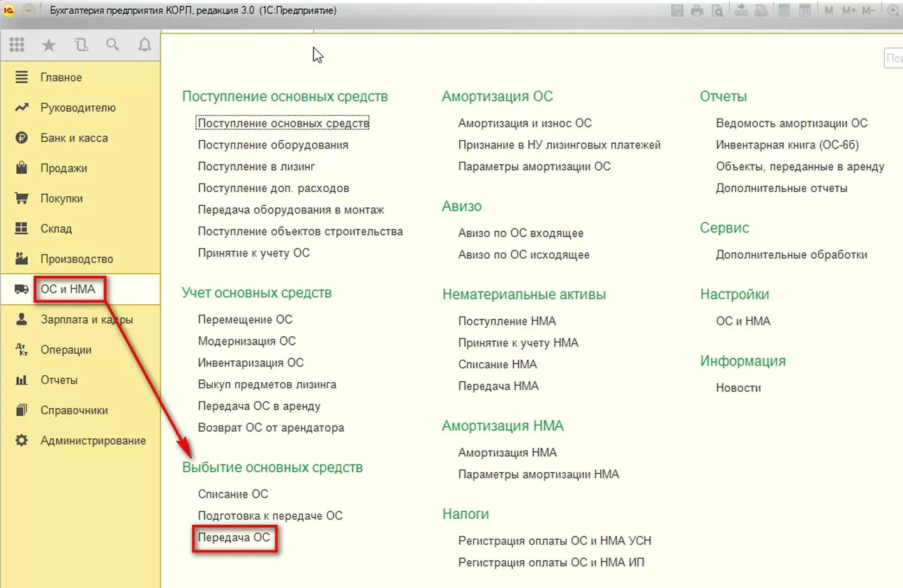Open Списание НМА
The image size is (903, 588).
point(497,364)
